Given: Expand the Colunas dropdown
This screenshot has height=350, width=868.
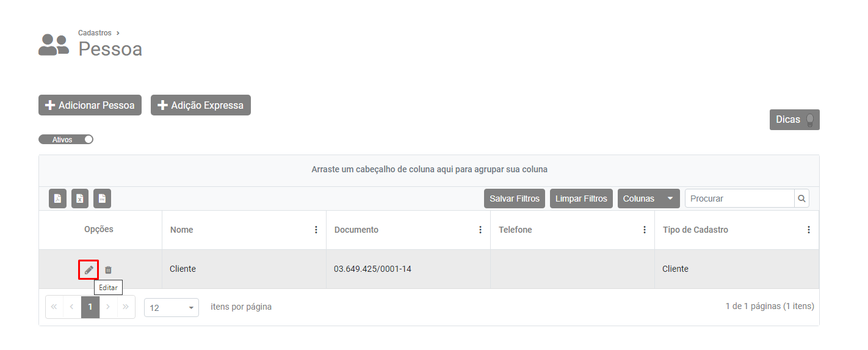Looking at the screenshot, I should [x=648, y=199].
